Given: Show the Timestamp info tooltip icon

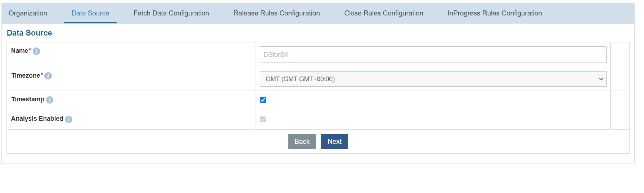Looking at the screenshot, I should [x=50, y=100].
